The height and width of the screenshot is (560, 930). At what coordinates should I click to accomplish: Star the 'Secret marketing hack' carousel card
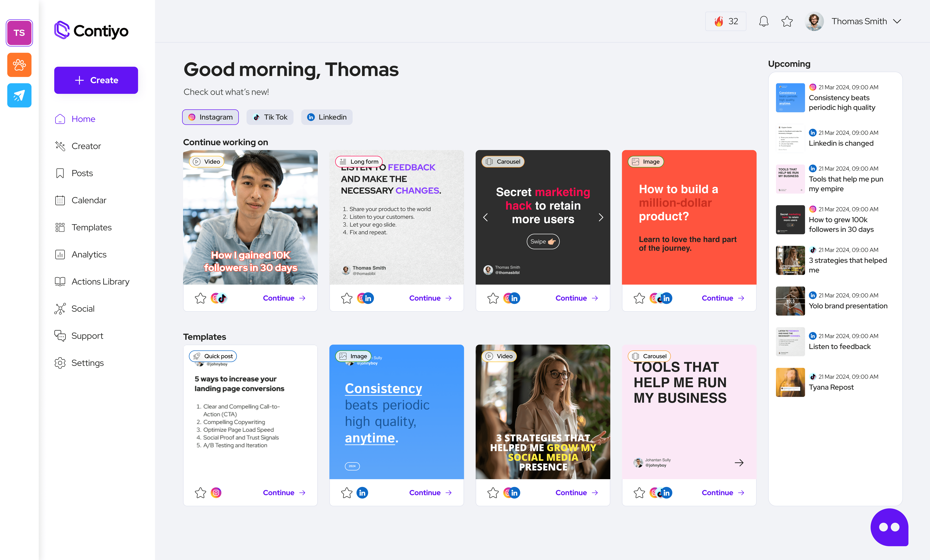pyautogui.click(x=493, y=298)
